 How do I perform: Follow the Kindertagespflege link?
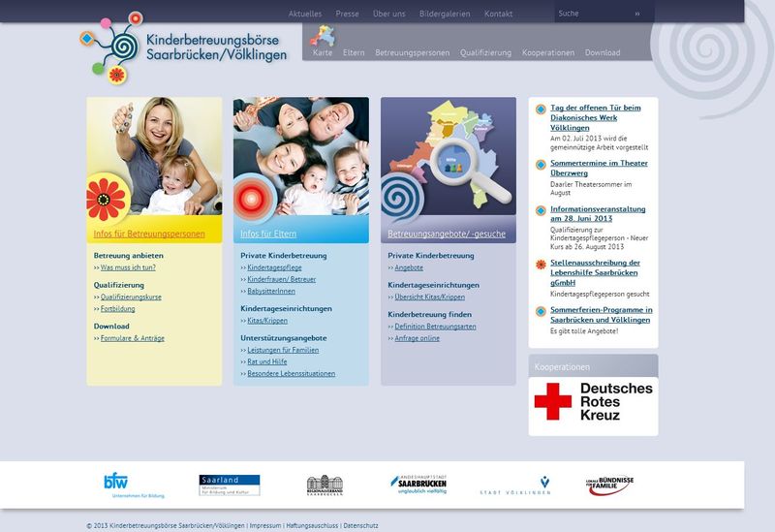[274, 267]
